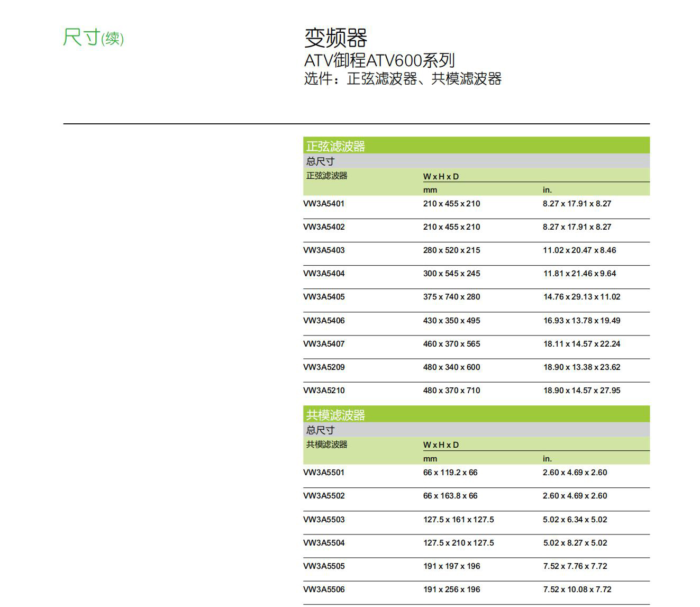Screen dimensions: 700x607
Task: Click the green 正弦滤波器 section header
Action: pos(335,146)
